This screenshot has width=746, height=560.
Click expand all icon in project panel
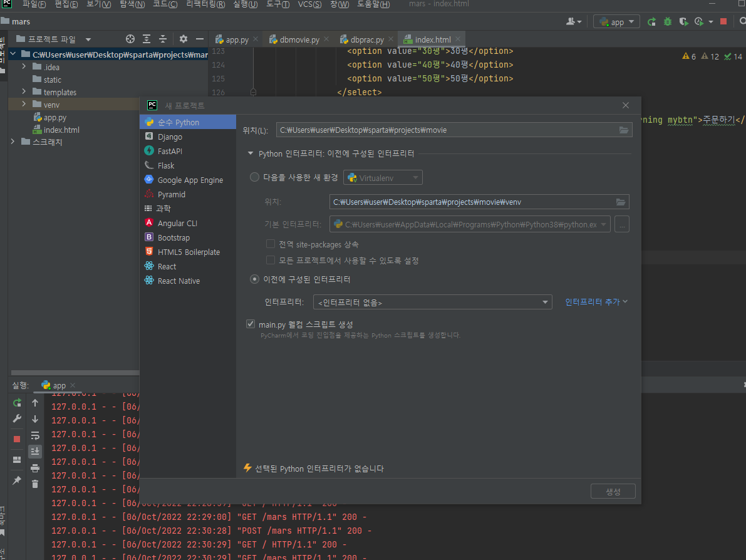(147, 39)
